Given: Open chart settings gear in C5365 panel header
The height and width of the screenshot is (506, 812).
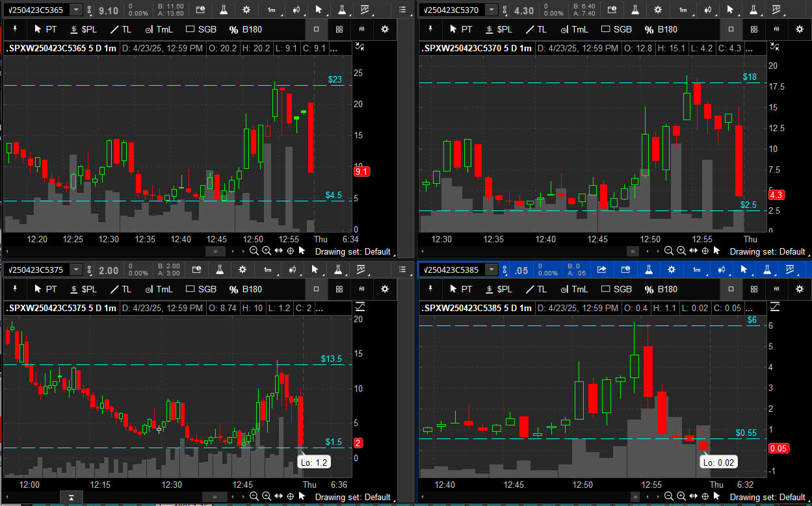Looking at the screenshot, I should [x=246, y=10].
